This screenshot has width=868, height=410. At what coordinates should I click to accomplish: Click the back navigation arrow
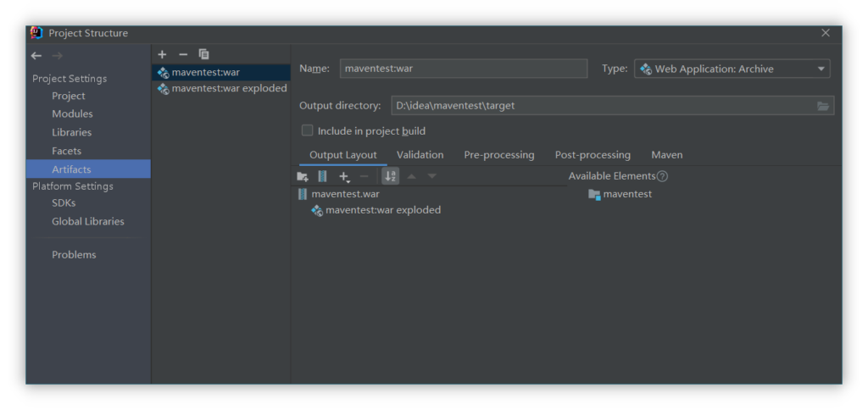(36, 56)
